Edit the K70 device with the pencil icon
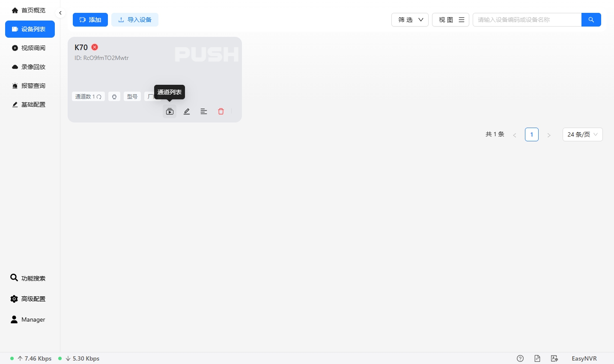This screenshot has width=614, height=364. [x=187, y=111]
